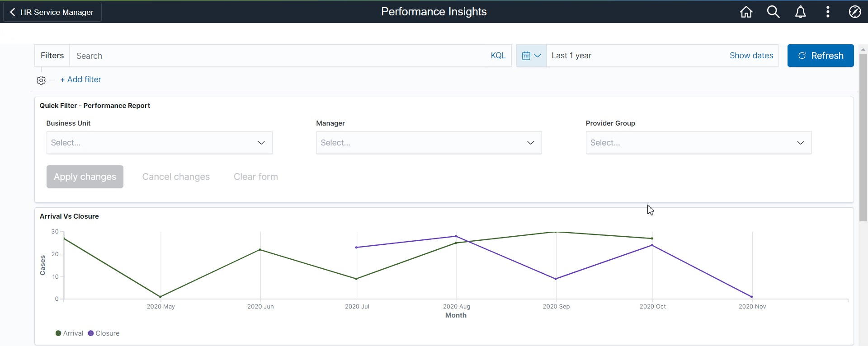Click the scrollbar up arrow
Screen dimensions: 868x346
pyautogui.click(x=863, y=49)
